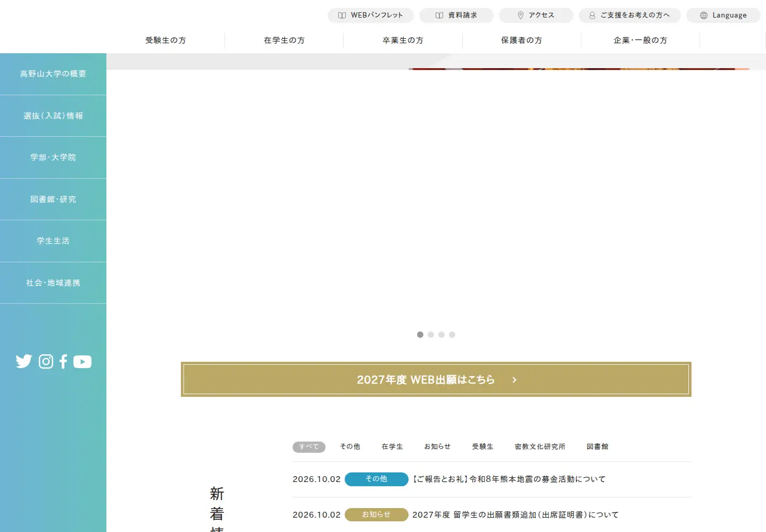Select the second carousel dot
Image resolution: width=766 pixels, height=532 pixels.
coord(431,335)
